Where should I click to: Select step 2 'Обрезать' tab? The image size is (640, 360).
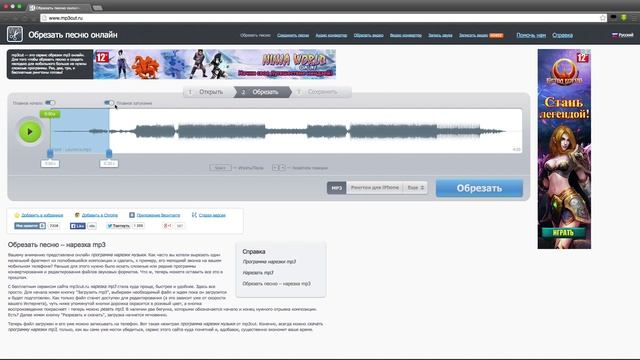tap(263, 92)
